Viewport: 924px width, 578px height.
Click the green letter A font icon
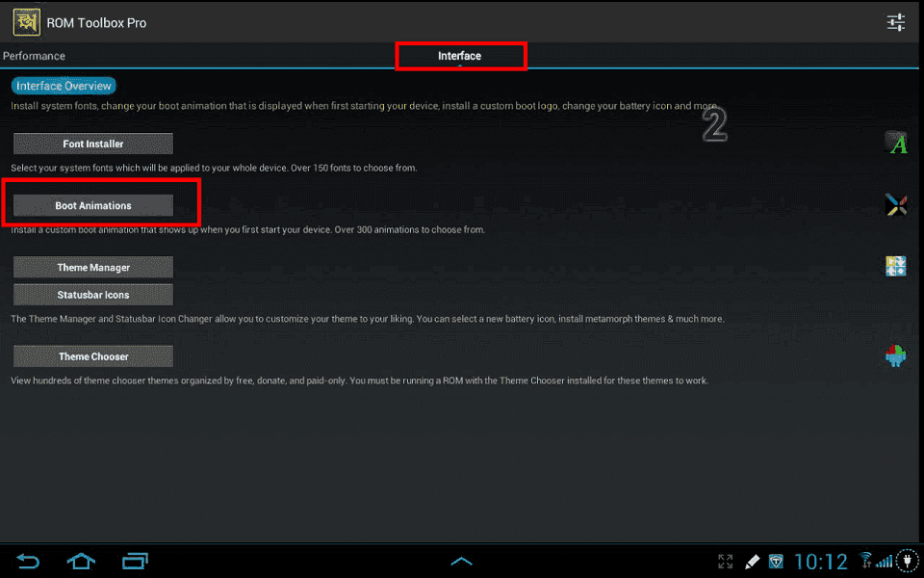coord(896,144)
